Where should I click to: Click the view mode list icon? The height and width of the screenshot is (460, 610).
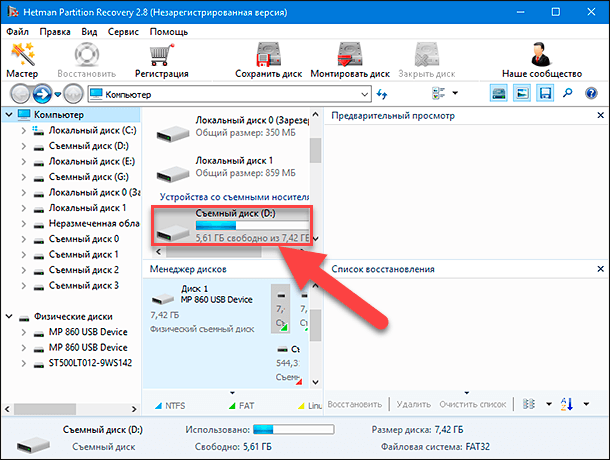(438, 93)
